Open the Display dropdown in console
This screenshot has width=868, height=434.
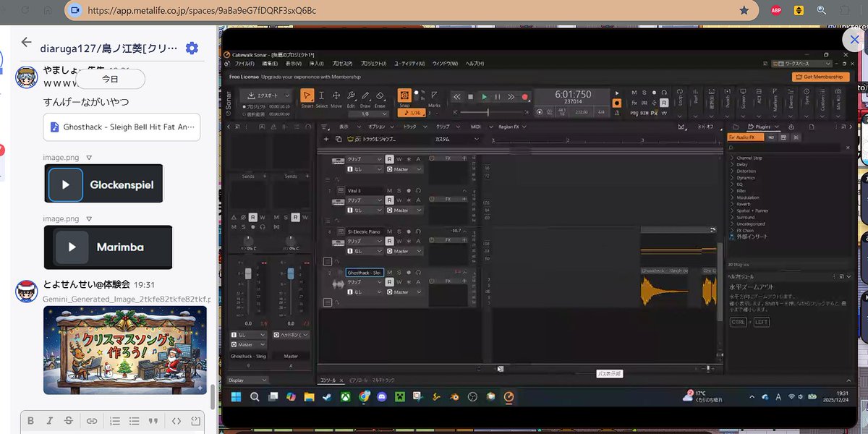(x=247, y=380)
